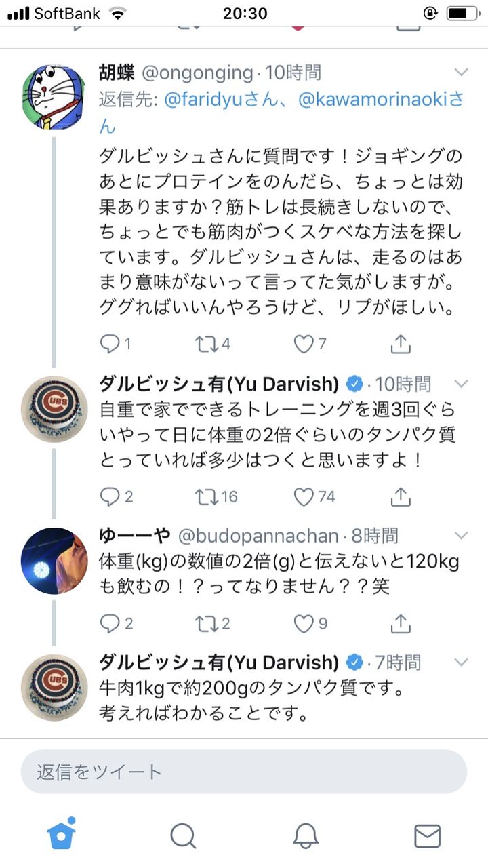Tap the 返信をツイート reply field
Image resolution: width=488 pixels, height=868 pixels.
coord(244,772)
